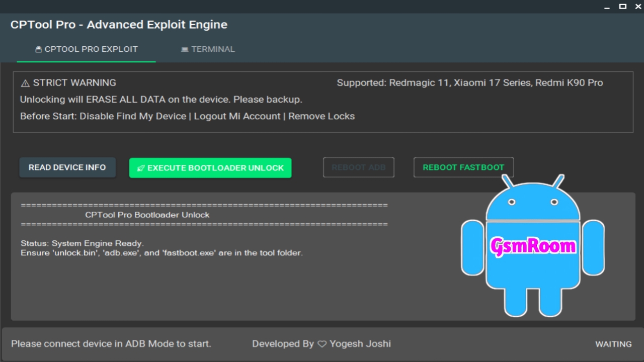Click the 'Status: System Engine Ready' log line
The height and width of the screenshot is (362, 644).
(82, 243)
